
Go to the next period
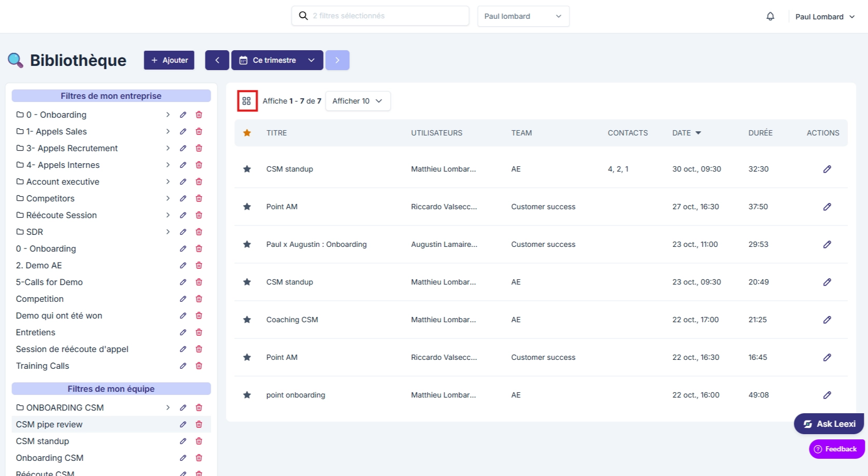[x=337, y=60]
